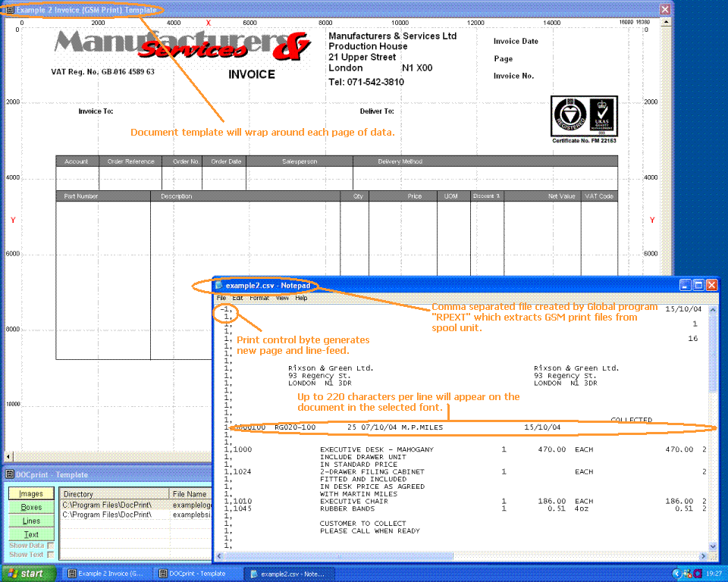This screenshot has width=728, height=582.
Task: Select the 'VAT Reg. No.' text line
Action: click(102, 72)
